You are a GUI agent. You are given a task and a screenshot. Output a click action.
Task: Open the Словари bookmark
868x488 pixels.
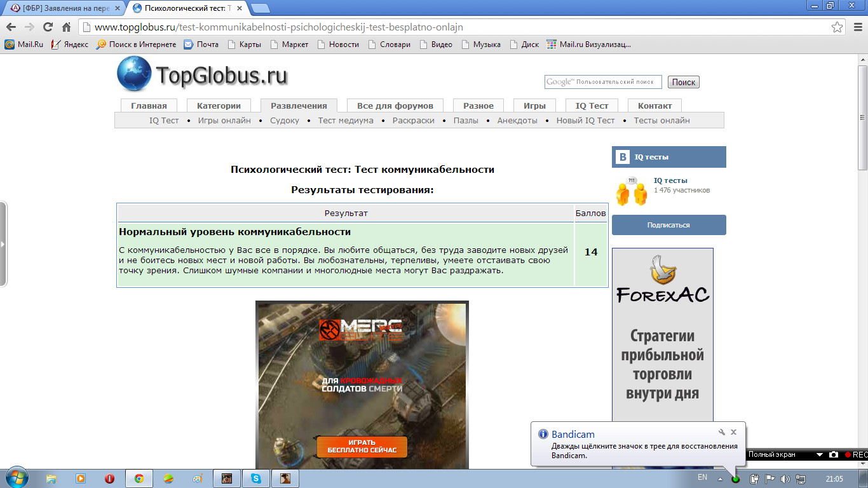pos(389,44)
